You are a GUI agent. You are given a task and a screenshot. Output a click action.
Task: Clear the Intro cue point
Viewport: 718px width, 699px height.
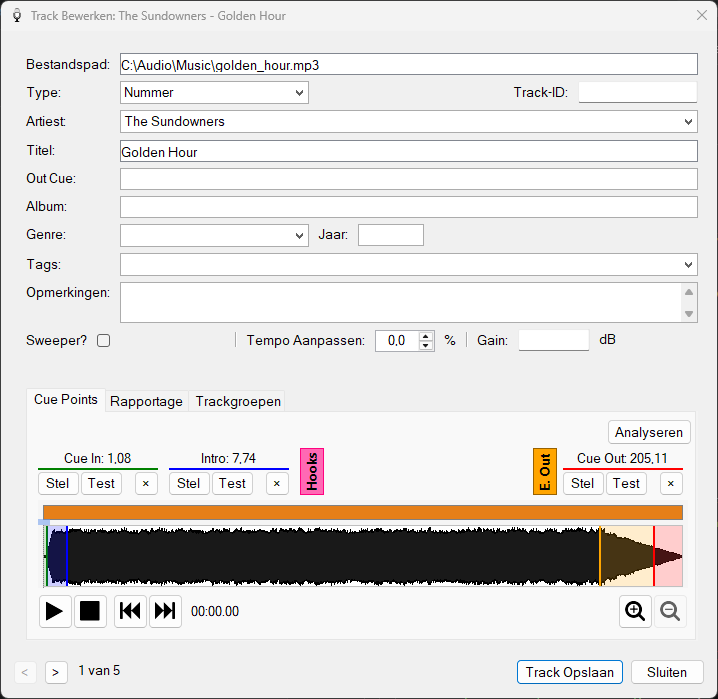point(277,484)
